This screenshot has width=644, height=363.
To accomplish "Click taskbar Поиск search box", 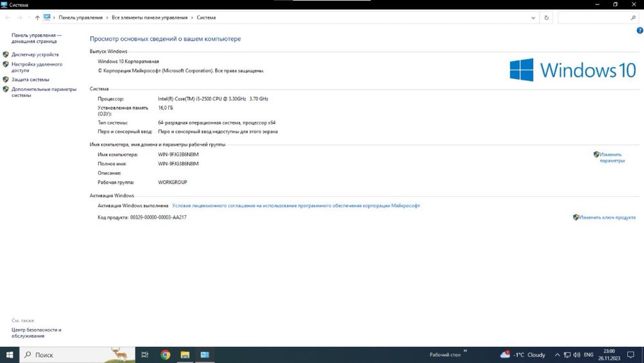I will click(78, 355).
